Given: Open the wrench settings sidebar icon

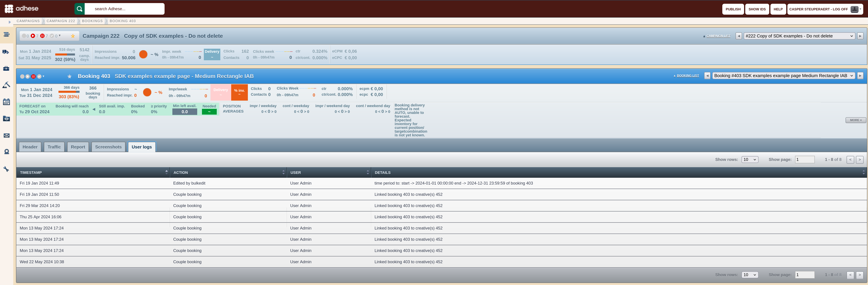Looking at the screenshot, I should click(6, 169).
